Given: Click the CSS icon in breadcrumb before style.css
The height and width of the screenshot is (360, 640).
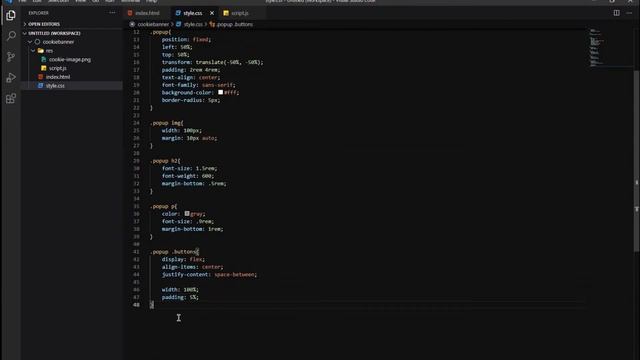Looking at the screenshot, I should pyautogui.click(x=178, y=24).
